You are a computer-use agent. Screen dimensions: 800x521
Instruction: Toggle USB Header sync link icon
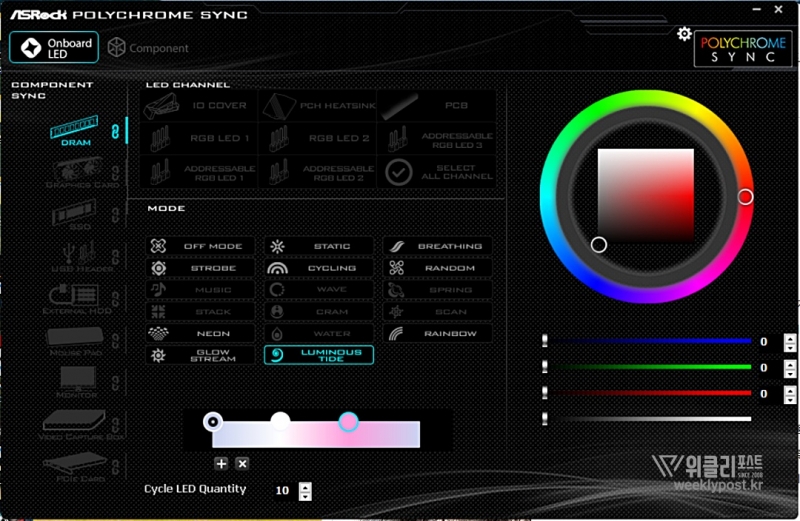coord(116,257)
